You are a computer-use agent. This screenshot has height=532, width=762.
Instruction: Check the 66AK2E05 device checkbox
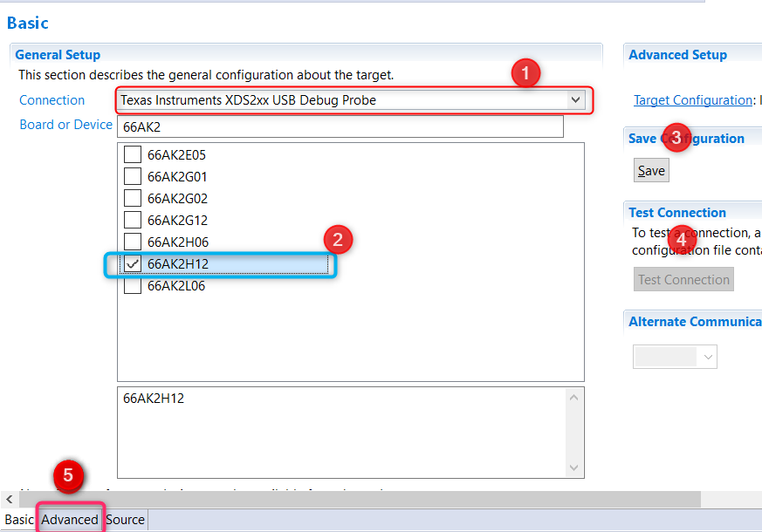(x=132, y=155)
